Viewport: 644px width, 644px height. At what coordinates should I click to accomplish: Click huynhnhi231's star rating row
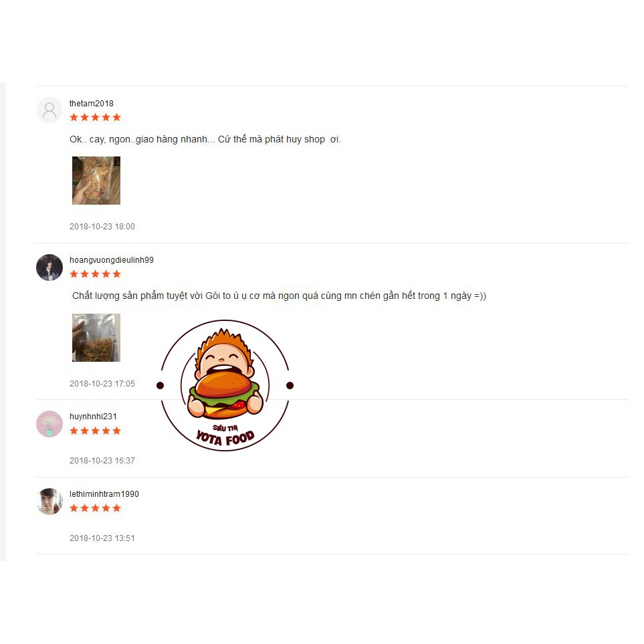[95, 431]
